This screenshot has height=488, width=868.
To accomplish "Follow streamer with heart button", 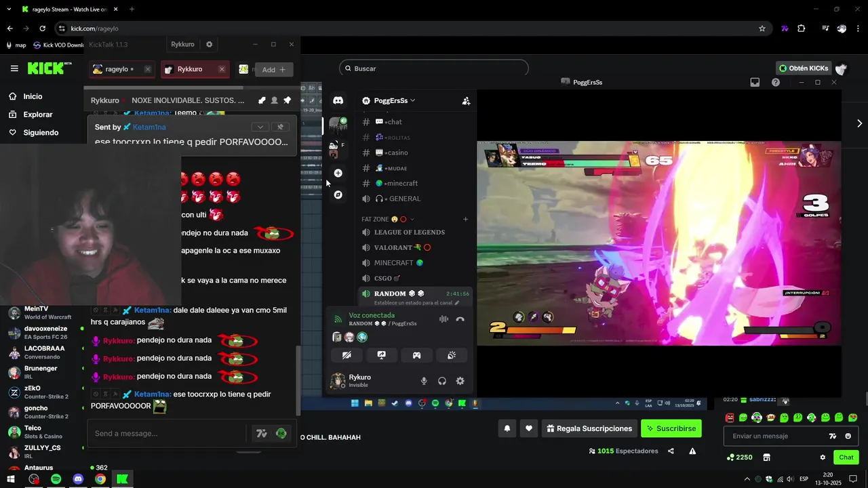I will pyautogui.click(x=529, y=428).
